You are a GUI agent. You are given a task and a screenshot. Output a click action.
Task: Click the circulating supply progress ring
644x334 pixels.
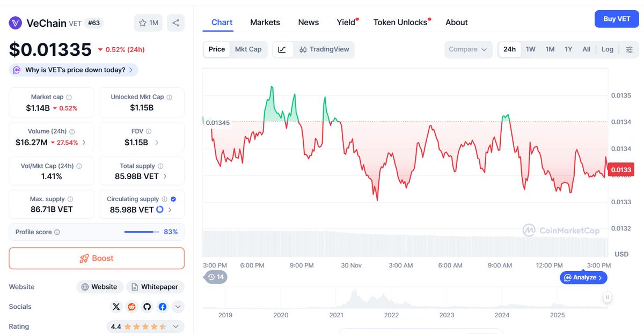(159, 210)
